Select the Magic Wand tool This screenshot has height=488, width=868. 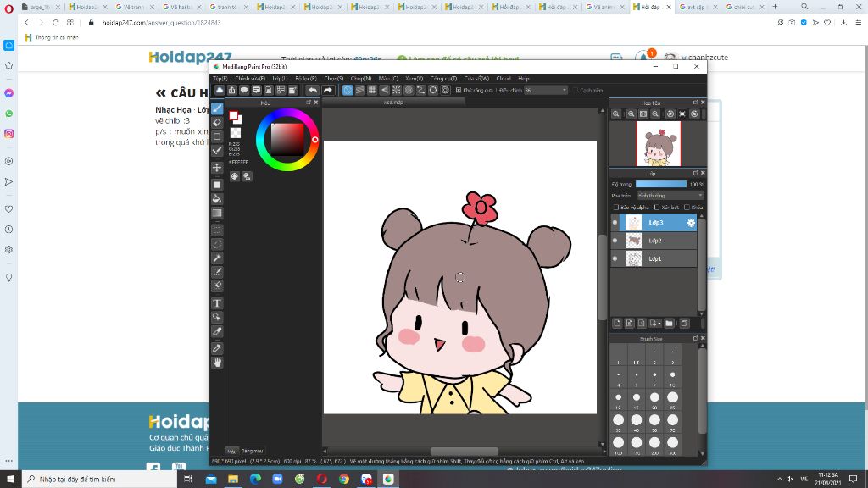tap(218, 258)
